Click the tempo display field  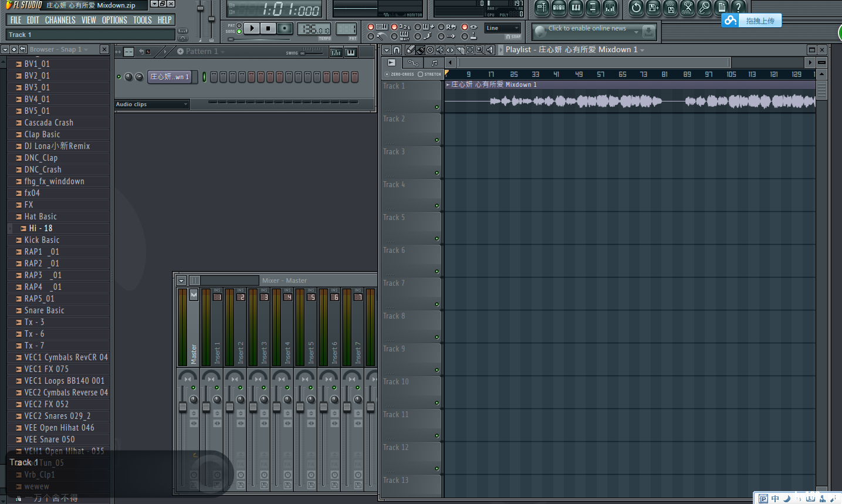pos(314,29)
